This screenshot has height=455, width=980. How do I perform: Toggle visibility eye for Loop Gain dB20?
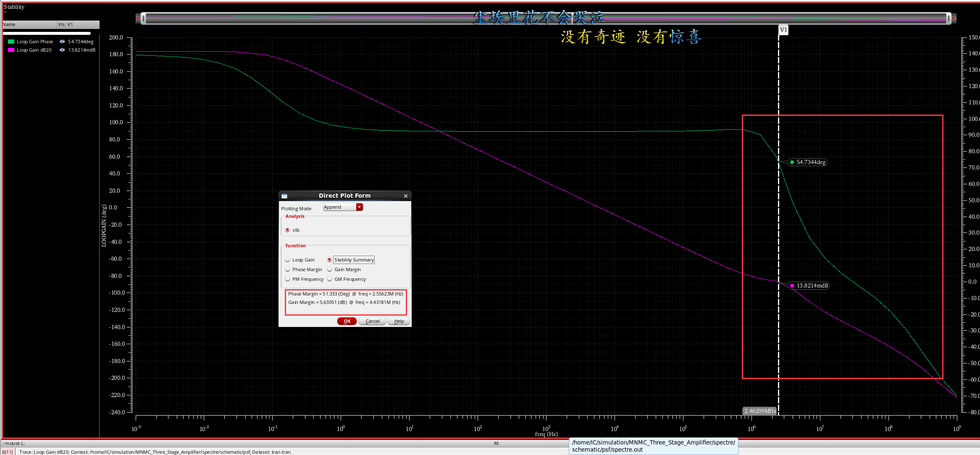point(62,50)
